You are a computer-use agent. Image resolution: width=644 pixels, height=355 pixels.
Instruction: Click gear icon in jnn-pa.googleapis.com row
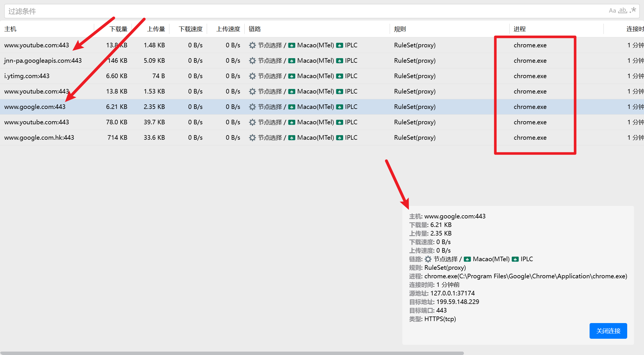[252, 60]
